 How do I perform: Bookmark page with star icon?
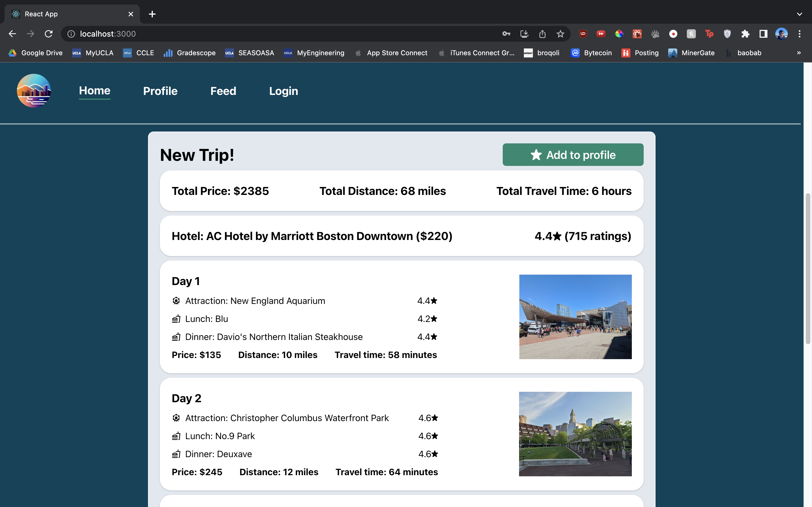click(x=560, y=34)
